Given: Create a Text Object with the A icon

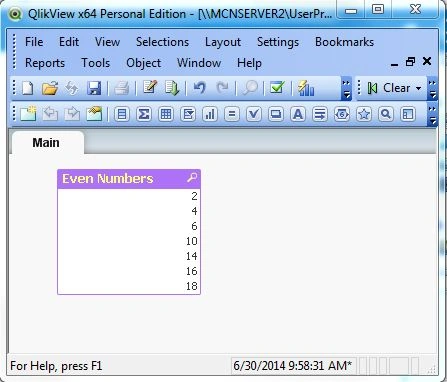Looking at the screenshot, I should [298, 114].
